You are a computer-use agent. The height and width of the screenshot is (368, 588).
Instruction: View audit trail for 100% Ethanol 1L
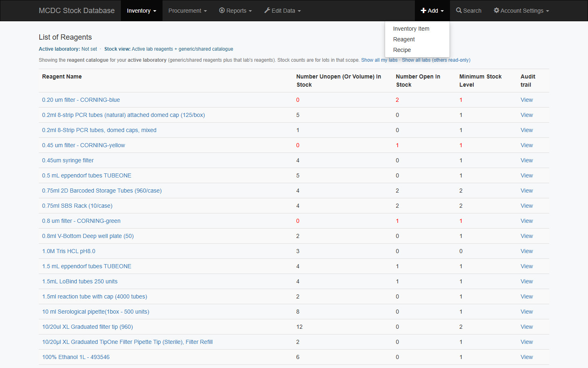527,357
